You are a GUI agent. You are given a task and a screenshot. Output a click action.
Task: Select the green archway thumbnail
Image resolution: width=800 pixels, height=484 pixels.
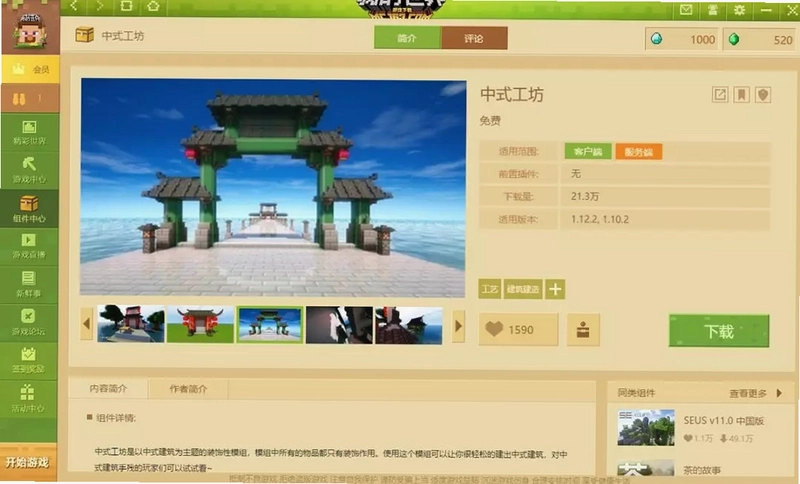click(270, 325)
